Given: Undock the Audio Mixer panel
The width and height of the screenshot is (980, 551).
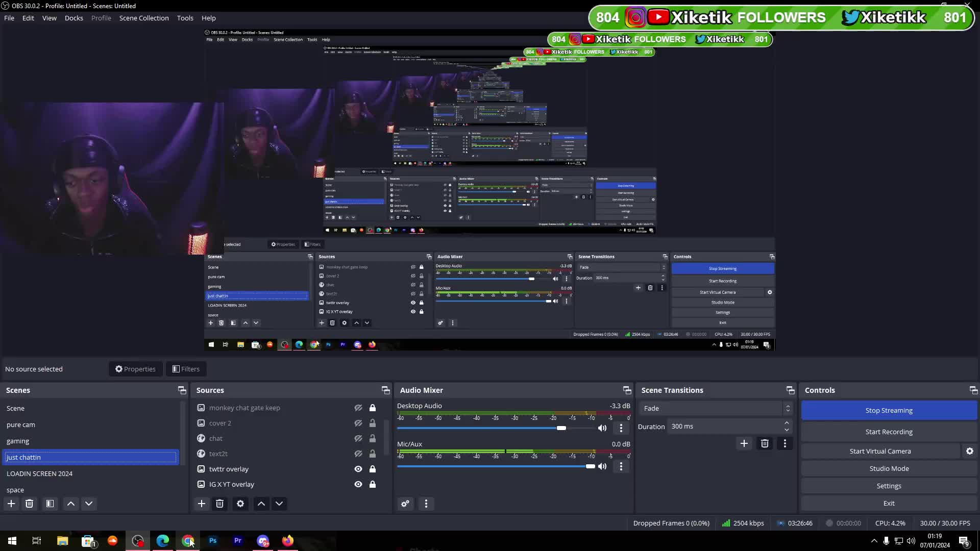Looking at the screenshot, I should [627, 390].
